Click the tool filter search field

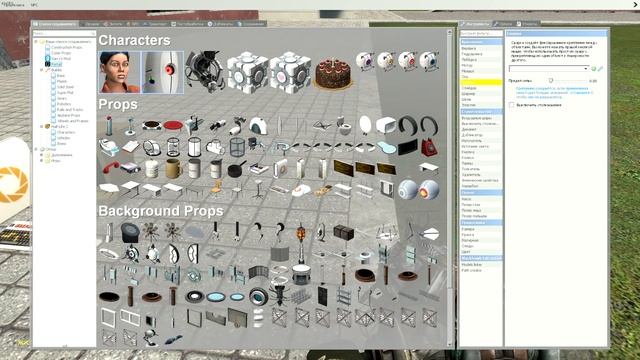coord(481,33)
